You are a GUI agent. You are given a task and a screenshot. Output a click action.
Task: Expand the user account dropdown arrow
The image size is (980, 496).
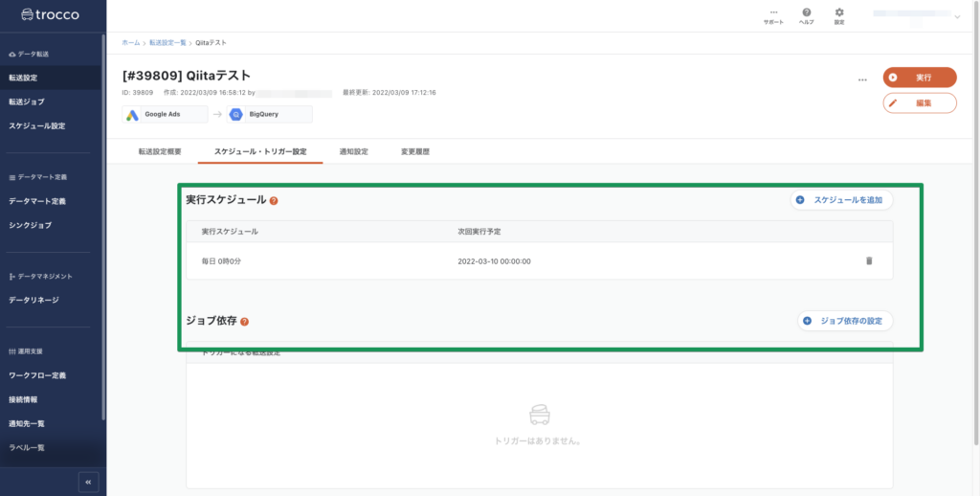(957, 16)
